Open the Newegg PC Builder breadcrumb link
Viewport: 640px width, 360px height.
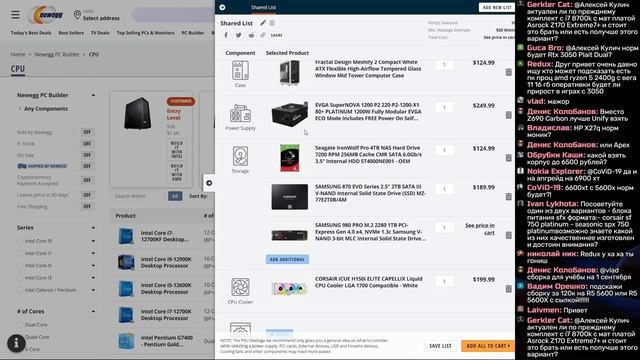57,54
